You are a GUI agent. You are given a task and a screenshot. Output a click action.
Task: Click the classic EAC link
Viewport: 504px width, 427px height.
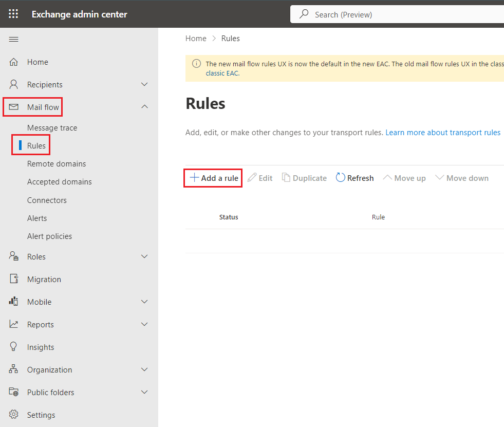[222, 73]
